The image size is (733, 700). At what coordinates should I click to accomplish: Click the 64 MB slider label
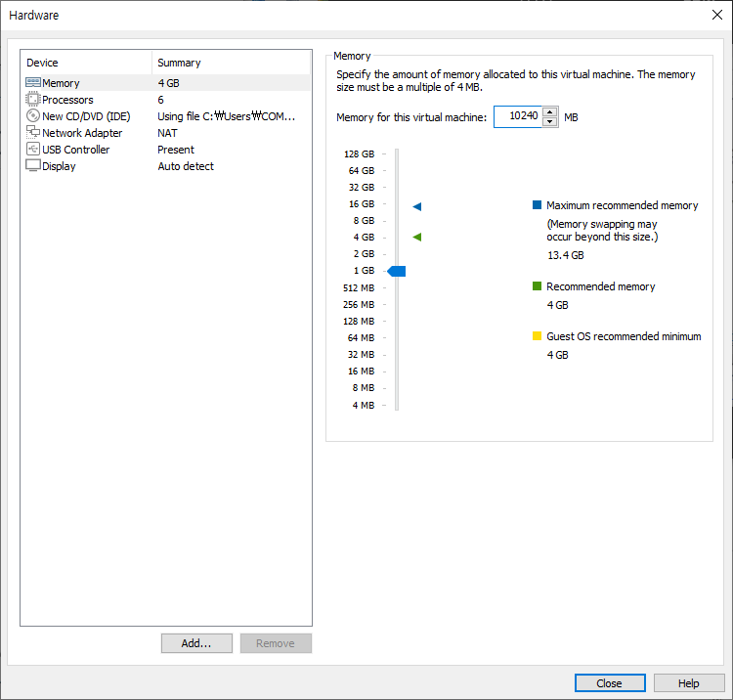tap(362, 337)
